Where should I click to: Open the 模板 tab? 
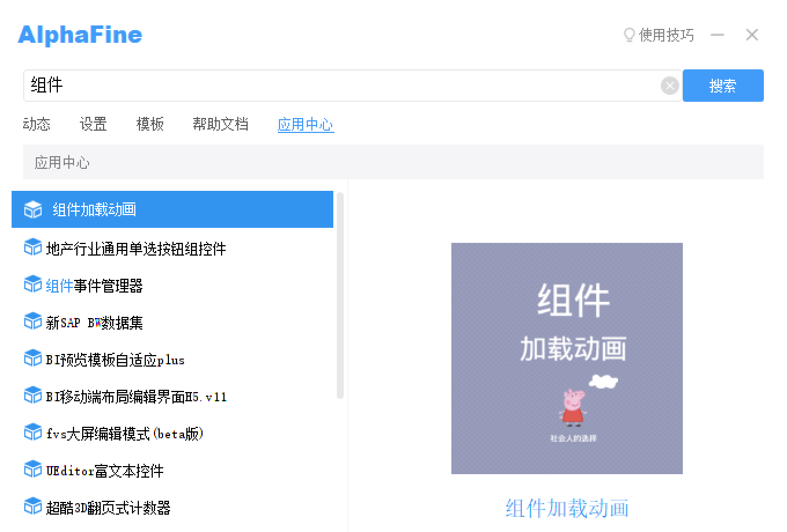[150, 124]
